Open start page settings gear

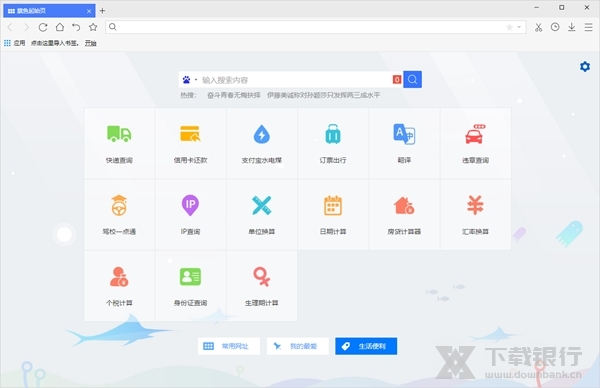pos(585,67)
